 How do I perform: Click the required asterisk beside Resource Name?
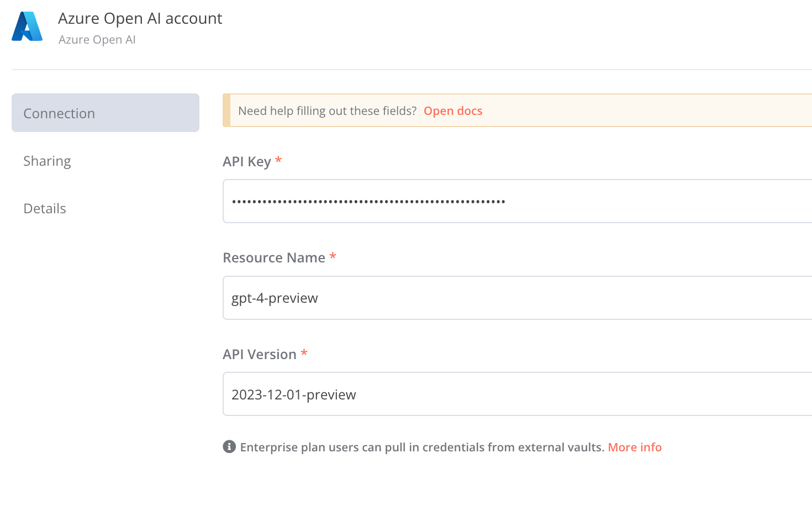coord(333,256)
